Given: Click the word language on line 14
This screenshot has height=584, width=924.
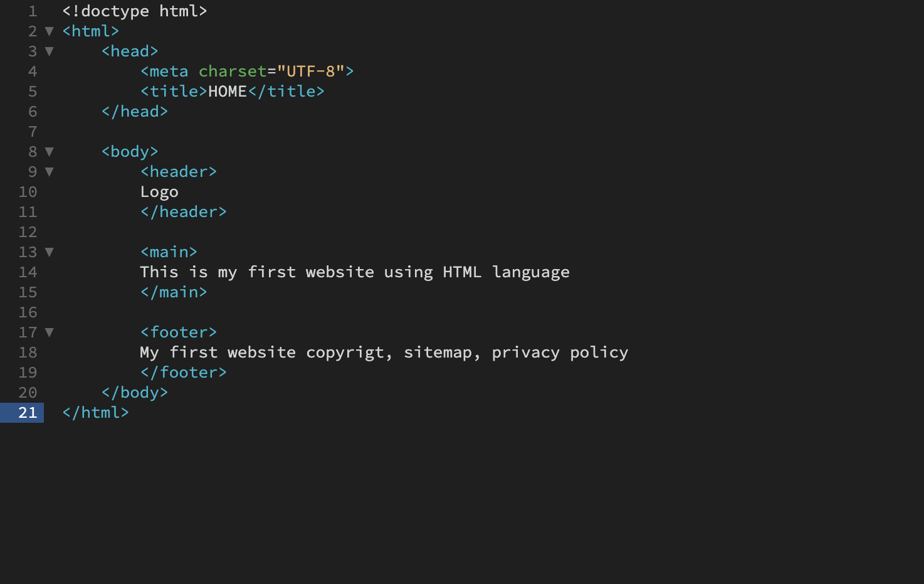Looking at the screenshot, I should (531, 272).
